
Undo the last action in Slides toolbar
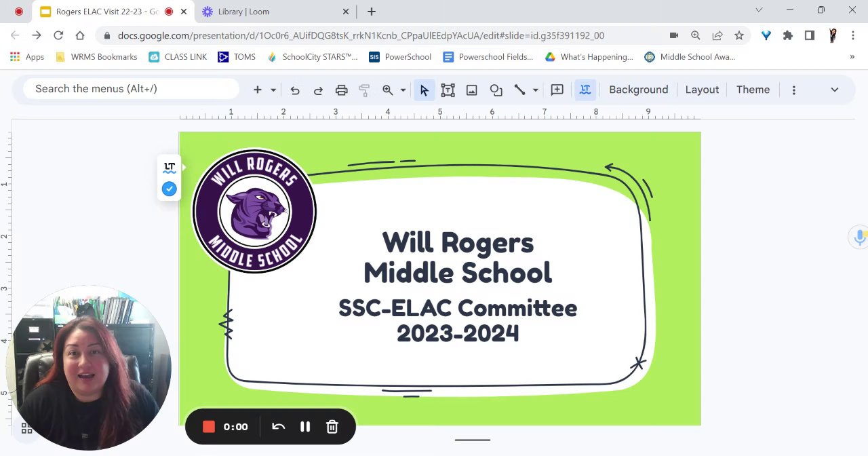[x=295, y=90]
